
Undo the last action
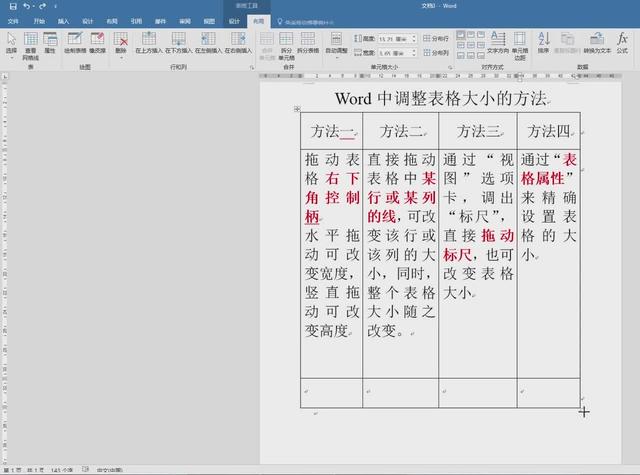tap(27, 6)
